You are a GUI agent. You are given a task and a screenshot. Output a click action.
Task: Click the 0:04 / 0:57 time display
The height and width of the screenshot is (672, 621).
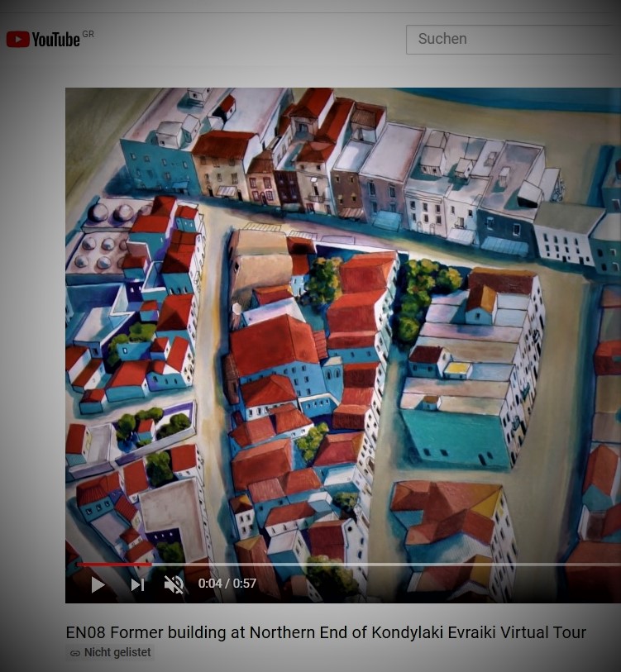point(227,584)
